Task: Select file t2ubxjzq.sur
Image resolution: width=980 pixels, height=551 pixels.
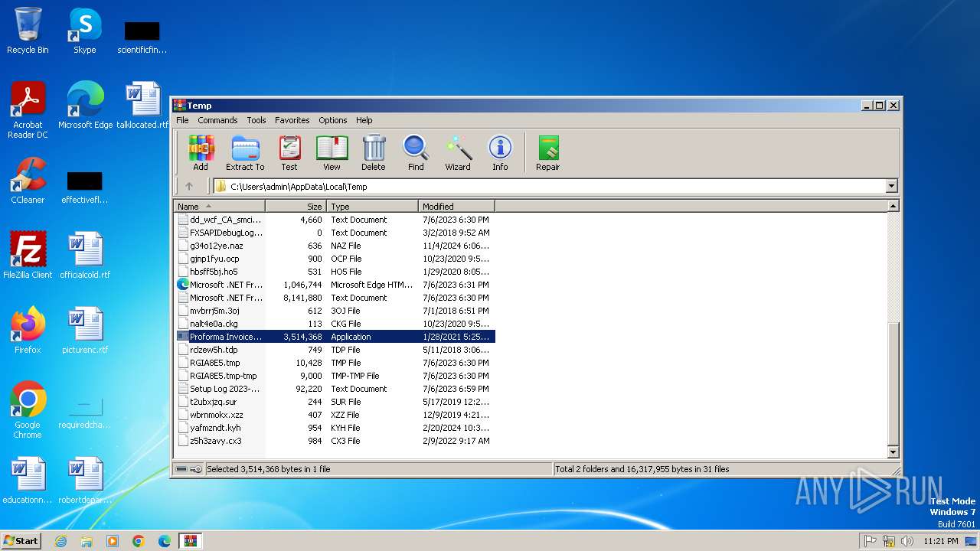Action: 335,402
